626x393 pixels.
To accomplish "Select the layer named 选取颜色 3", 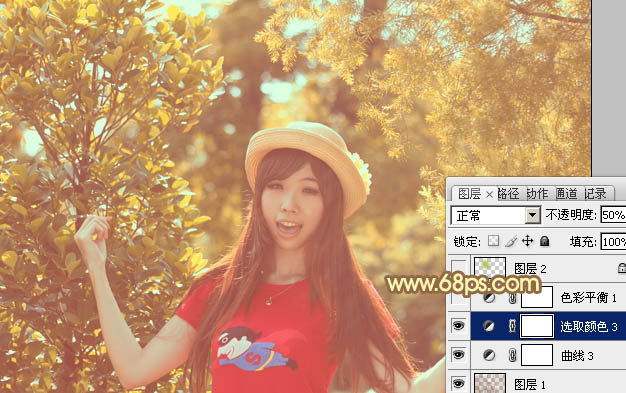I will pos(588,327).
